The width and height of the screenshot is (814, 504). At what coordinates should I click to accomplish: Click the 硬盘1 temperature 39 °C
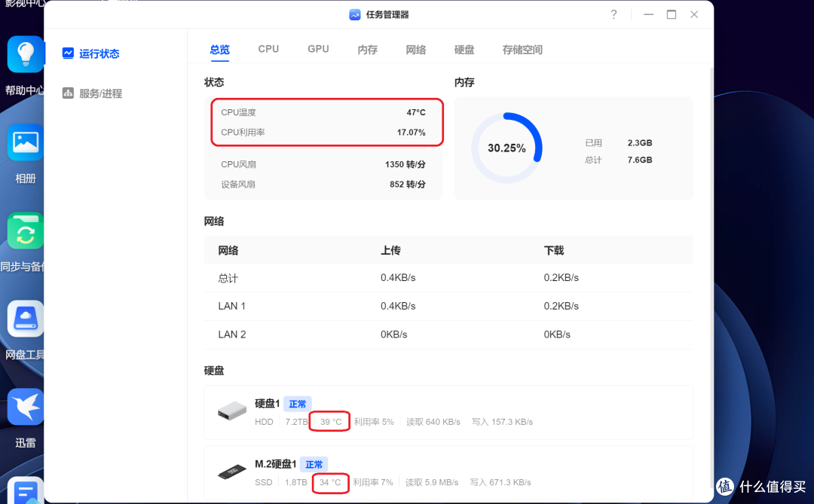(x=331, y=422)
